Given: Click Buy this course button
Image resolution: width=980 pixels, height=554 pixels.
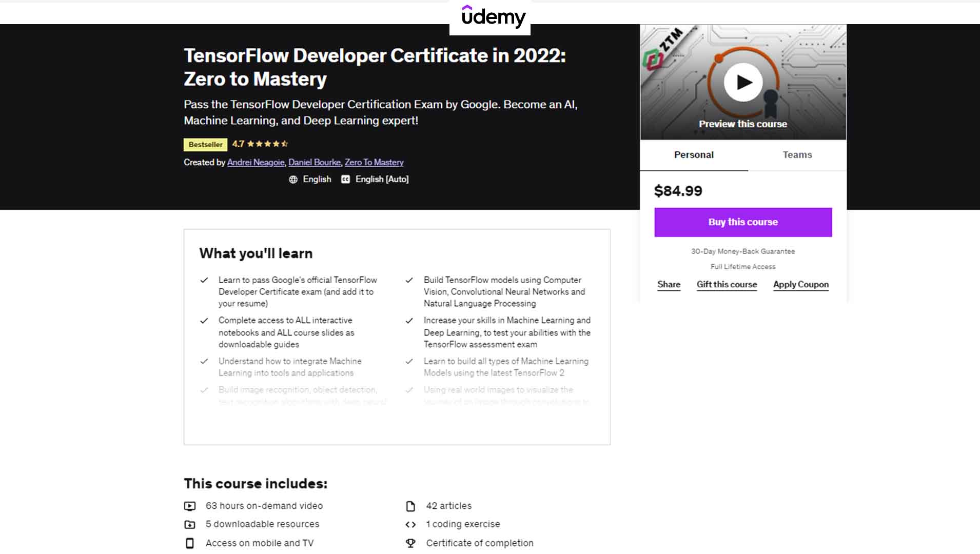Looking at the screenshot, I should pyautogui.click(x=743, y=222).
